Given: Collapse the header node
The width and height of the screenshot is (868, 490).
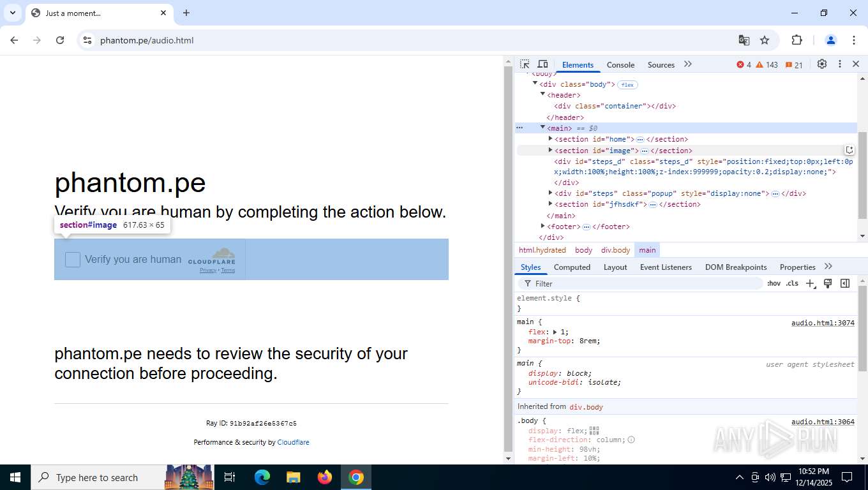Looking at the screenshot, I should click(542, 94).
